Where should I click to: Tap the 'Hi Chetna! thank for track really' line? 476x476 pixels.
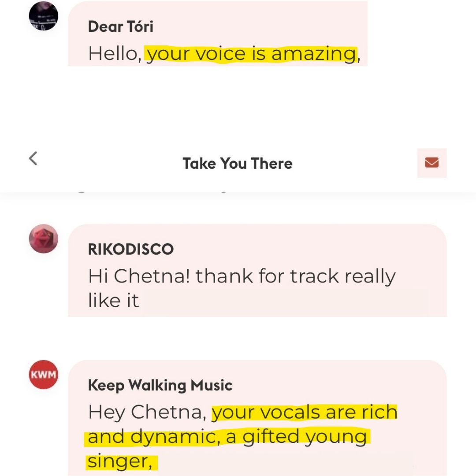coord(242,276)
